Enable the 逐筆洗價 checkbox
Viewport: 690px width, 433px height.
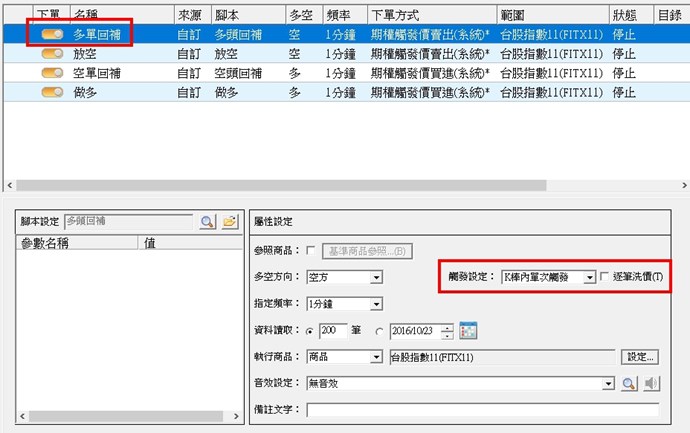(604, 277)
